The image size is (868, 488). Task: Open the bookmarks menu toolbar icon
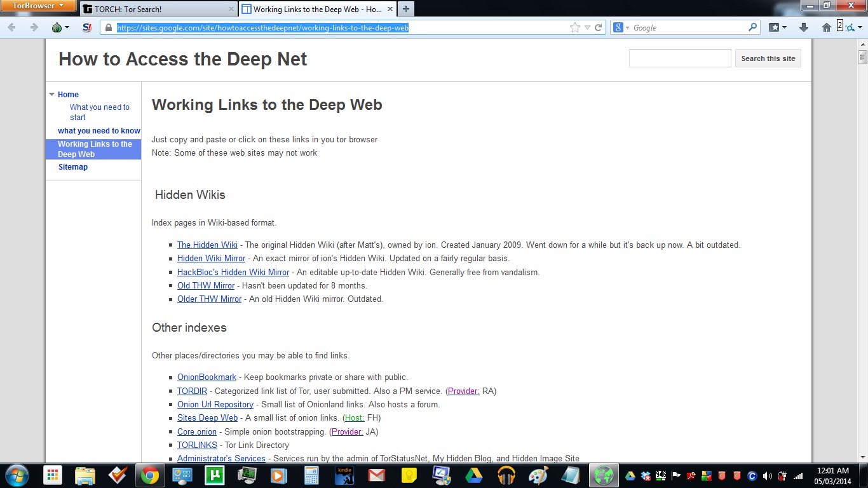pos(778,27)
